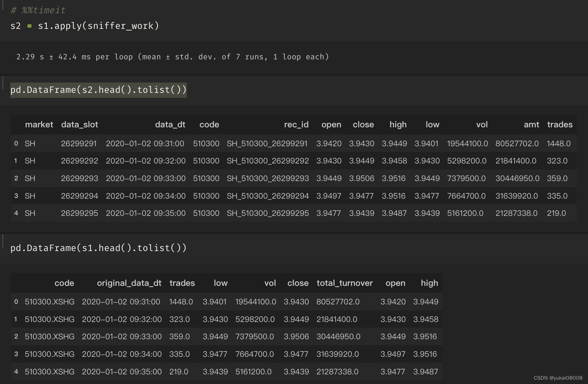
Task: Click the 'data_slot' column header
Action: coord(80,125)
